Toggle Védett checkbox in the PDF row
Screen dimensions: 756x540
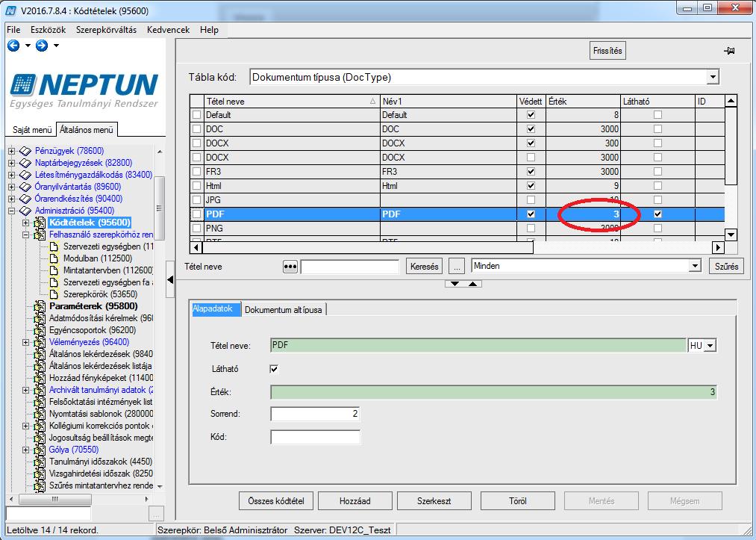[x=531, y=214]
